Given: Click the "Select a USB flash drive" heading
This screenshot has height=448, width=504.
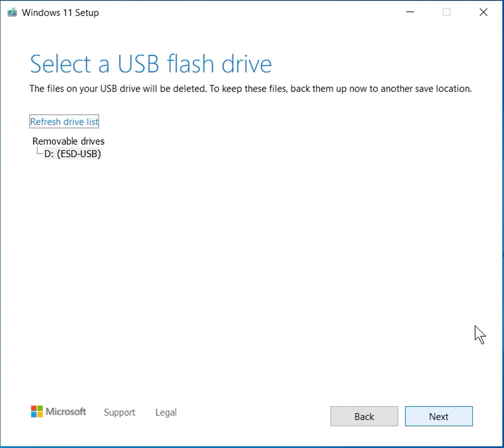Looking at the screenshot, I should (151, 64).
